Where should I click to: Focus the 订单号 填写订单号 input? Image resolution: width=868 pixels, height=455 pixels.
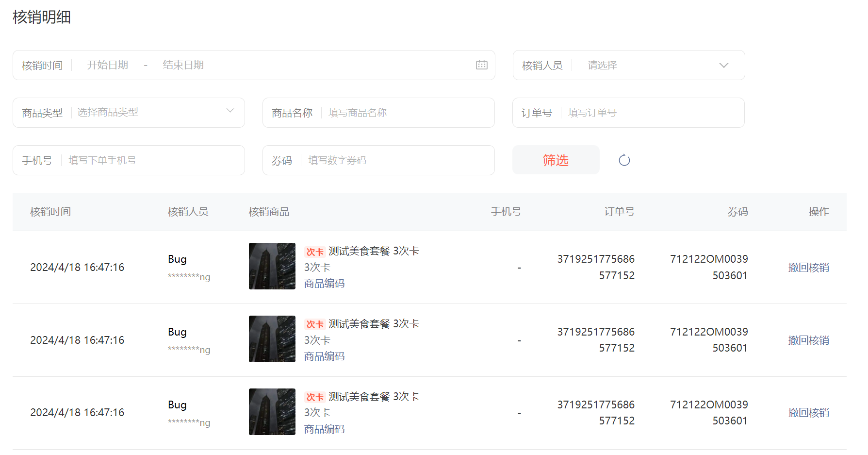pos(628,113)
